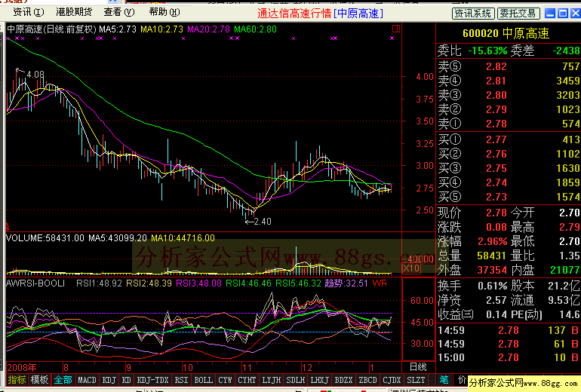Switch indicator to RSI
581x392 pixels.
181,380
